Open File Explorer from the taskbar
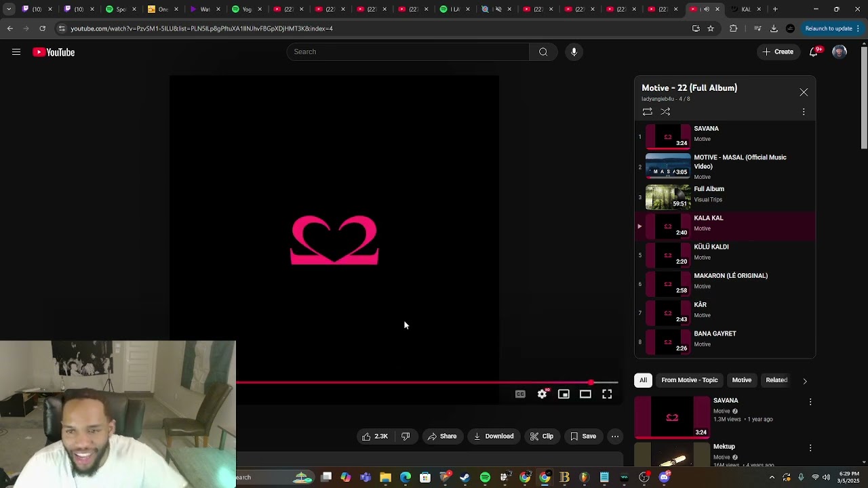The height and width of the screenshot is (488, 868). [385, 478]
